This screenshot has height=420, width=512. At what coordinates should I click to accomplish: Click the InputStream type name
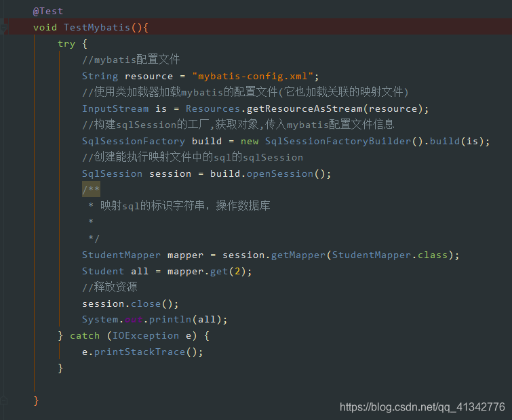tap(115, 108)
